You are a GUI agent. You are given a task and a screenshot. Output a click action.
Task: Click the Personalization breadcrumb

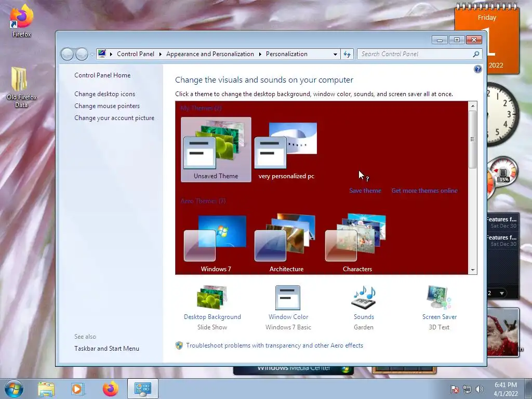(x=286, y=54)
